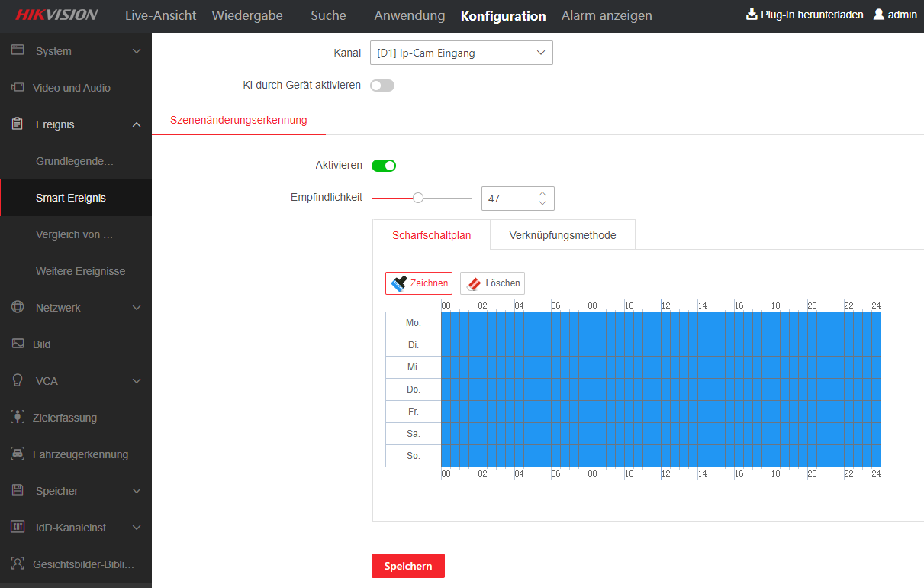The width and height of the screenshot is (924, 588).
Task: Click the Empfindlichkeit number input field
Action: click(x=507, y=199)
